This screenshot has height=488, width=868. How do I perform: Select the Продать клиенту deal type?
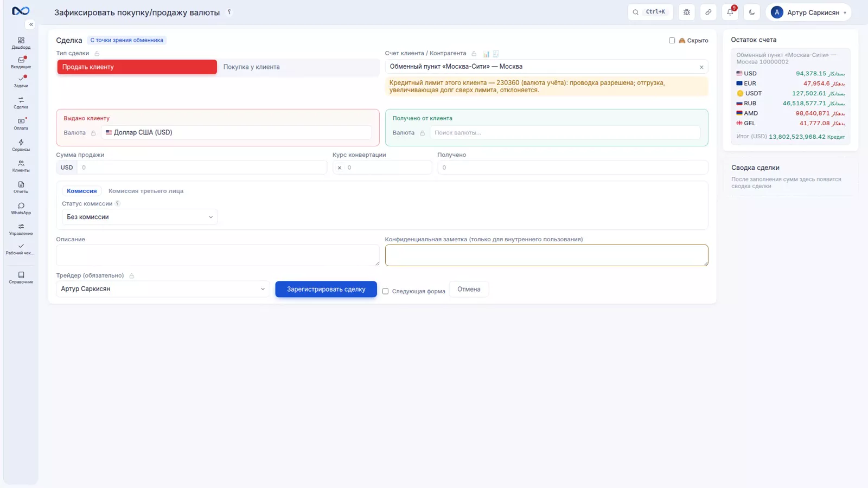[137, 67]
